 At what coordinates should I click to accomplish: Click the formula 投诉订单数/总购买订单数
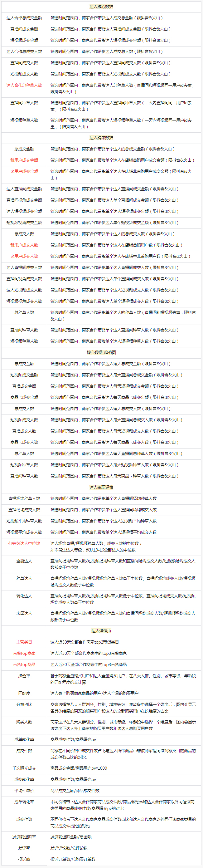(73, 859)
